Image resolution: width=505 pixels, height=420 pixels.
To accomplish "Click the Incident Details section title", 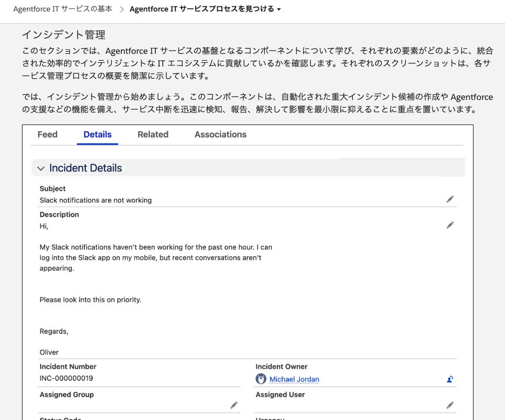I will point(85,168).
